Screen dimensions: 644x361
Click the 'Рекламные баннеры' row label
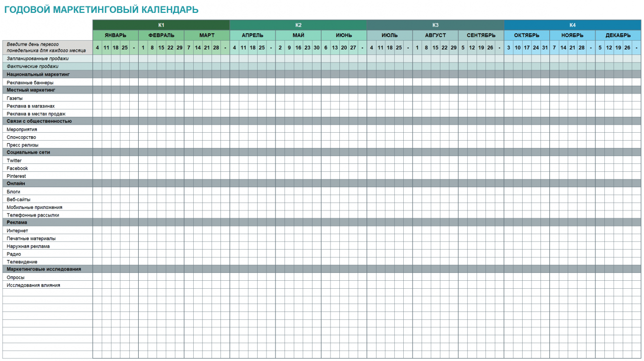48,82
